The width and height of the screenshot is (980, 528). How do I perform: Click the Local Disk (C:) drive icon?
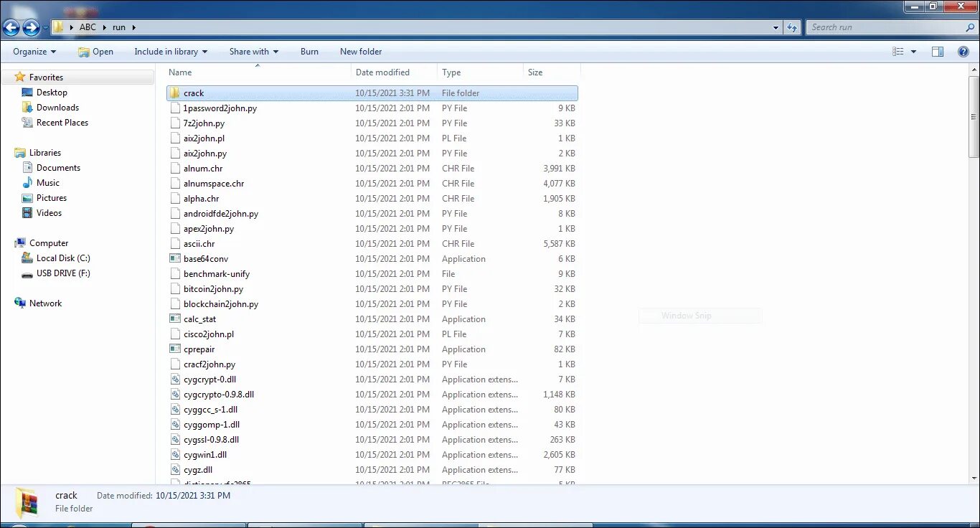[27, 258]
